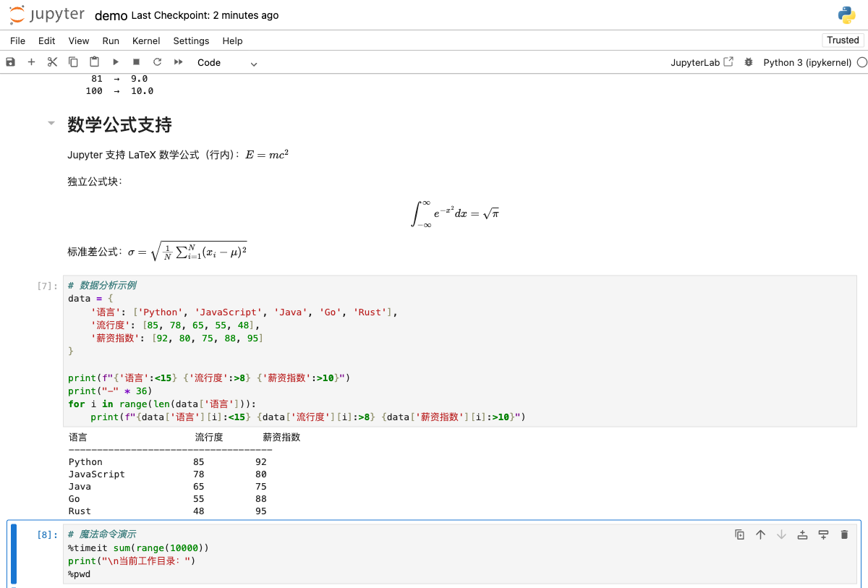This screenshot has width=868, height=588.
Task: Duplicate cell 8
Action: tap(739, 534)
